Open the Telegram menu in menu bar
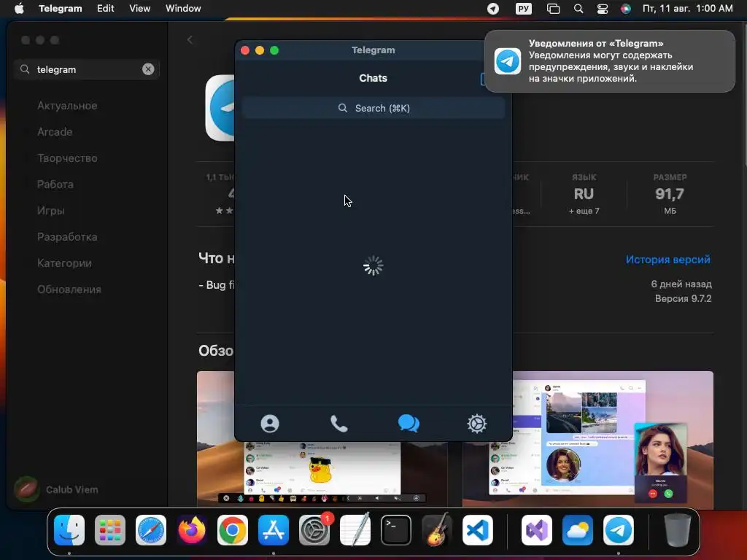This screenshot has height=560, width=747. [x=61, y=9]
